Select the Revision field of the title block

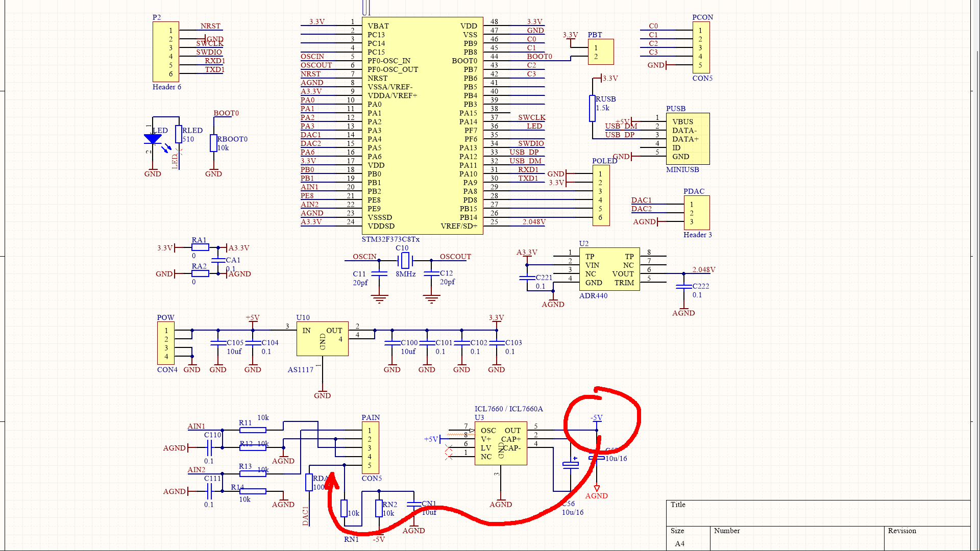point(902,531)
